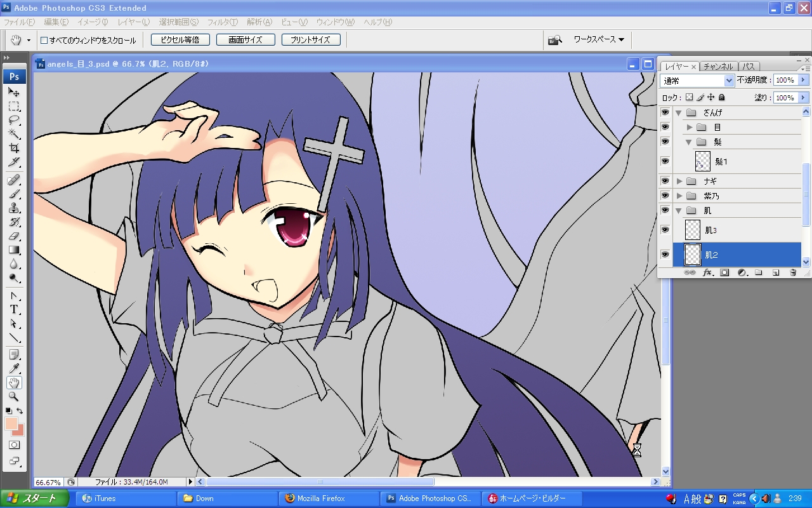Viewport: 812px width, 508px height.
Task: Expand the 紫乃 layer group
Action: click(679, 196)
